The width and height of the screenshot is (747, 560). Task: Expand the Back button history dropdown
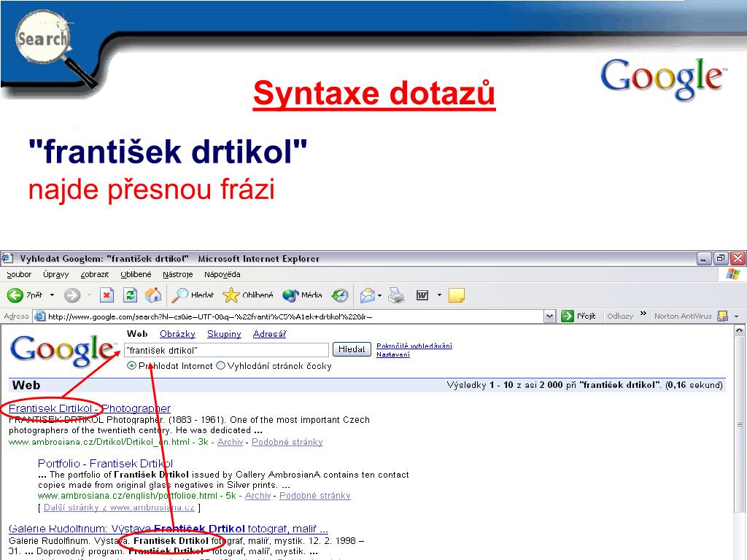[x=52, y=295]
